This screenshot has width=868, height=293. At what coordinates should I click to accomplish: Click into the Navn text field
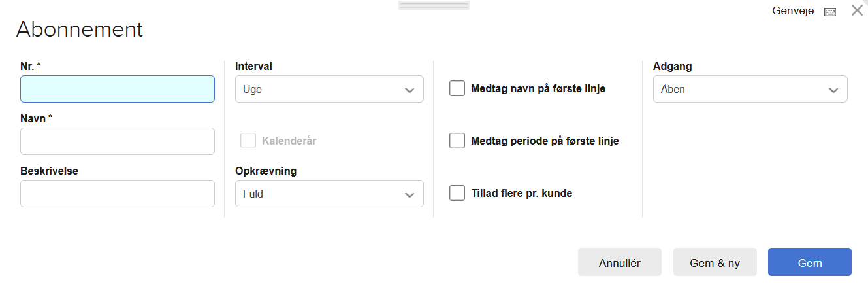(x=118, y=141)
